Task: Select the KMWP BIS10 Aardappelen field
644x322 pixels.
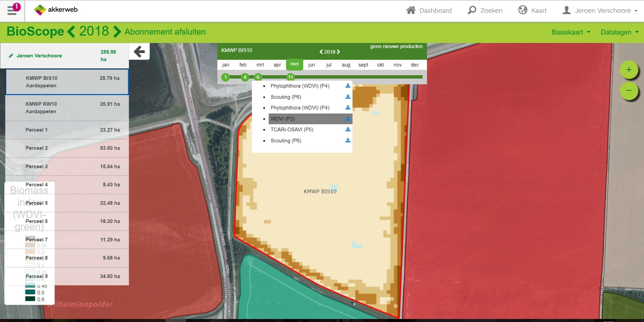Action: click(x=67, y=82)
